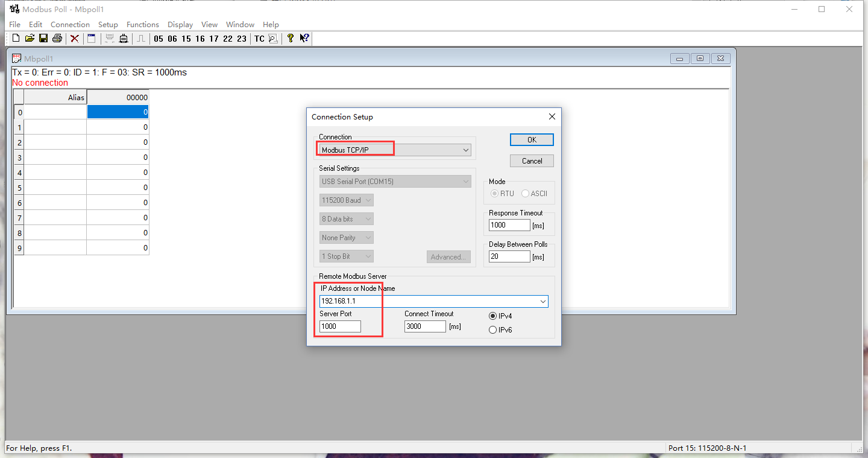Expand the Connection type dropdown
This screenshot has height=458, width=868.
(x=465, y=150)
